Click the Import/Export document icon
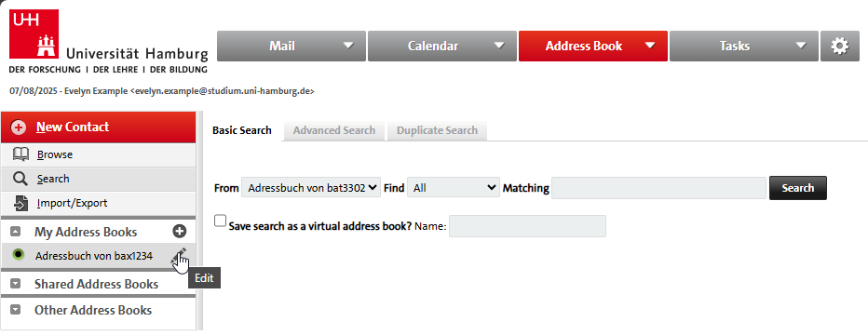This screenshot has height=335, width=868. pyautogui.click(x=20, y=203)
